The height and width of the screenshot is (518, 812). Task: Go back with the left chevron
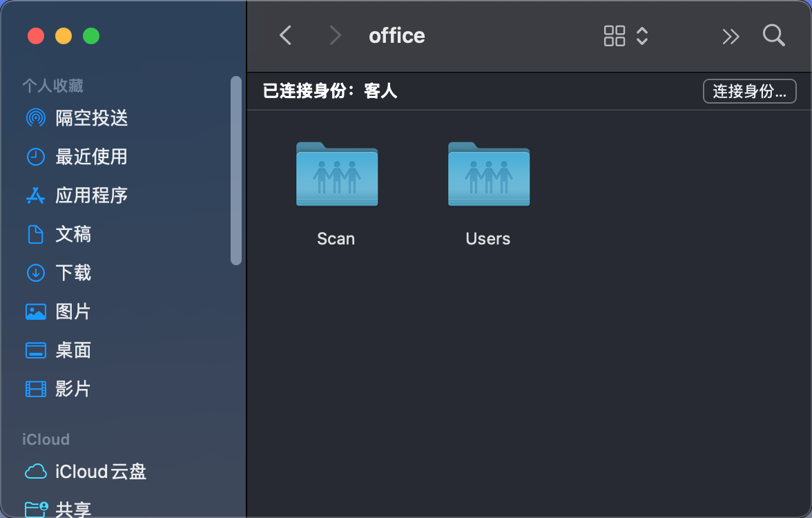point(285,36)
